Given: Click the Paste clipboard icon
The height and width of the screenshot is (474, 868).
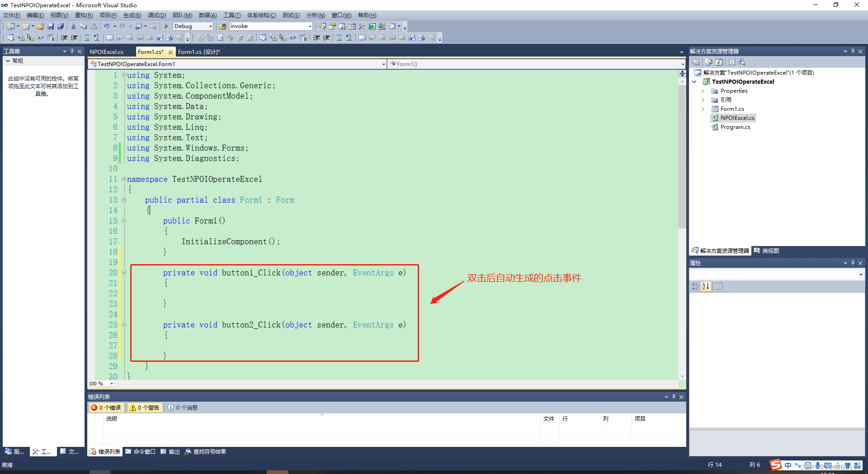Looking at the screenshot, I should (94, 26).
